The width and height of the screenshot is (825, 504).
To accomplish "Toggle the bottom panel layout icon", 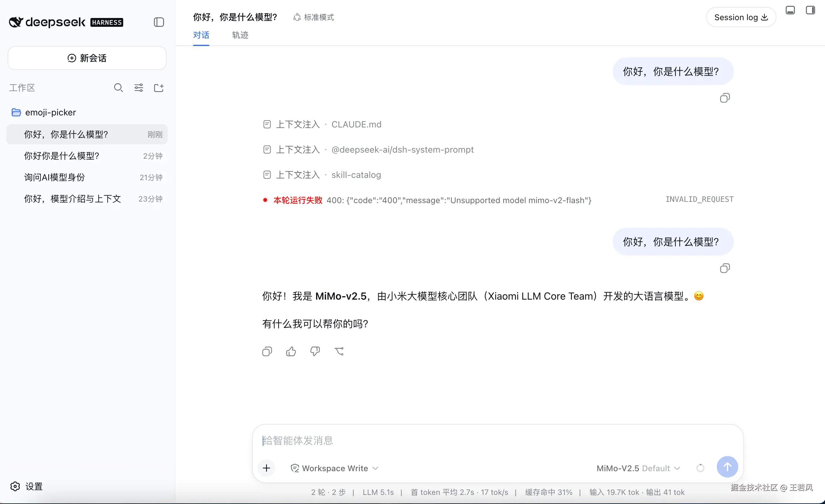I will click(790, 10).
